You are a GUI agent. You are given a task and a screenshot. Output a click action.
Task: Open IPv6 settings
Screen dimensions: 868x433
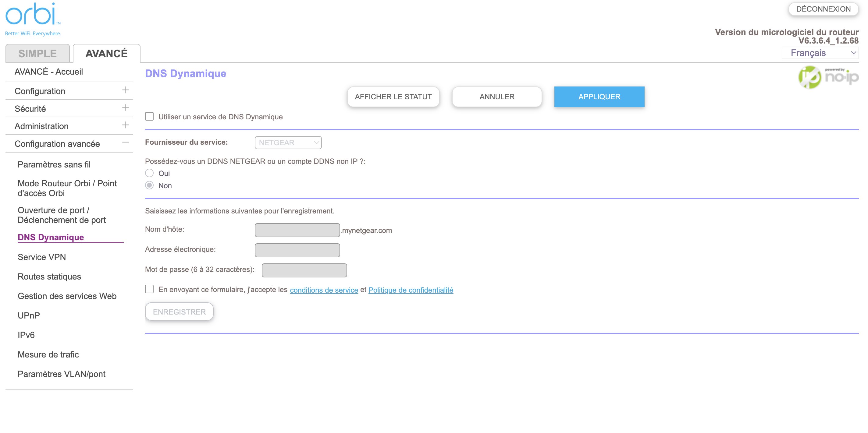tap(26, 335)
